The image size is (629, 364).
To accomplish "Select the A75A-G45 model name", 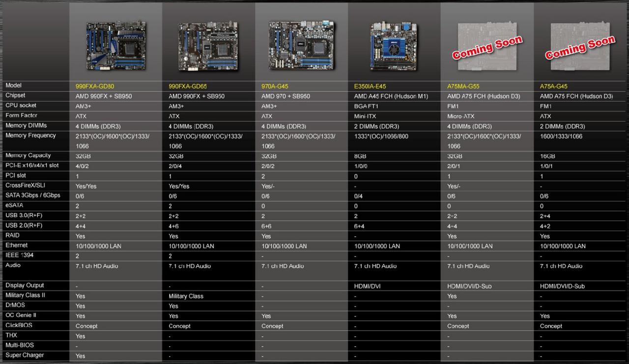I will pos(554,86).
